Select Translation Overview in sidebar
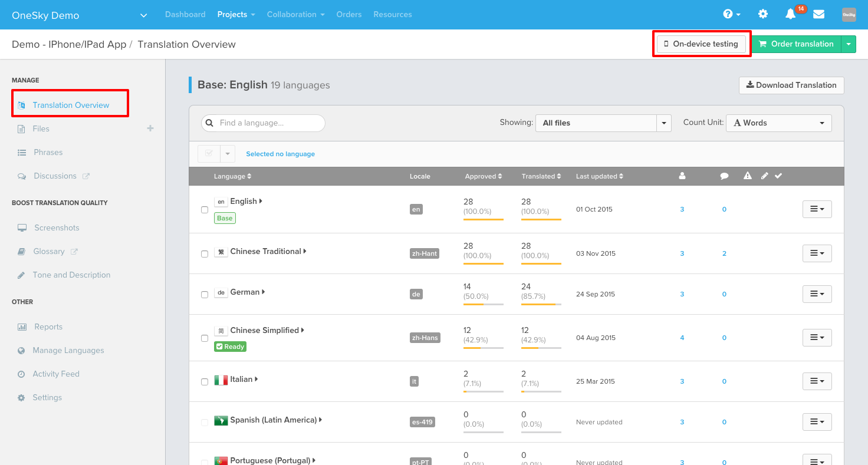The image size is (868, 465). tap(71, 105)
